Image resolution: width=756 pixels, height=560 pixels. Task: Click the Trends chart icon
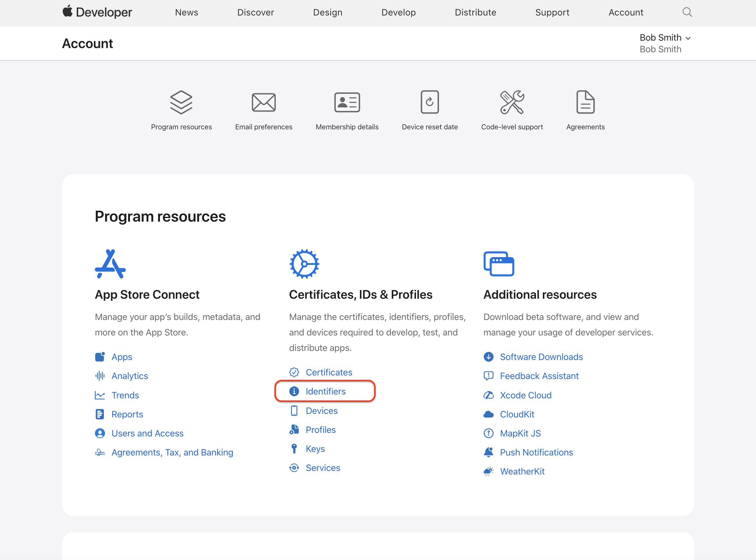pyautogui.click(x=100, y=395)
